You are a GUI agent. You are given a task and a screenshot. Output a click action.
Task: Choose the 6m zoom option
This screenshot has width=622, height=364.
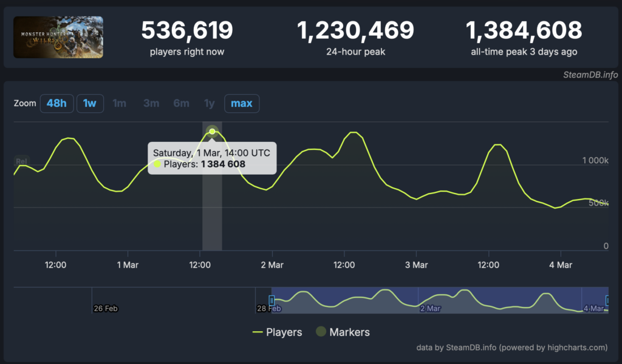coord(181,103)
